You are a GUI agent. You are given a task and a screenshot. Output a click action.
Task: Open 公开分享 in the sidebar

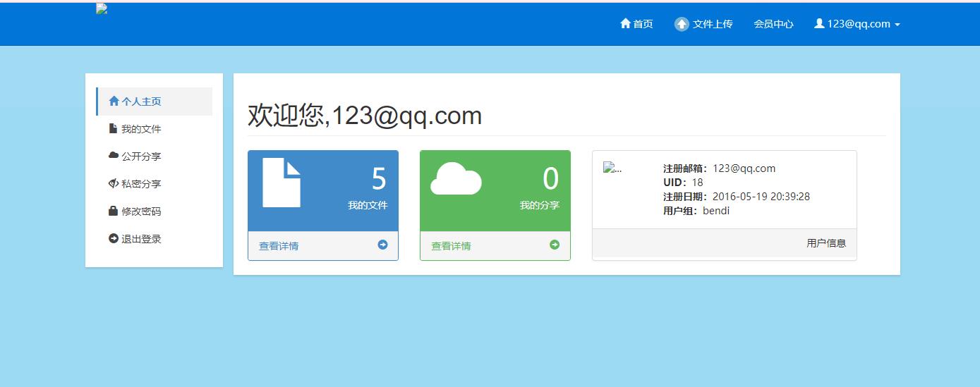141,156
